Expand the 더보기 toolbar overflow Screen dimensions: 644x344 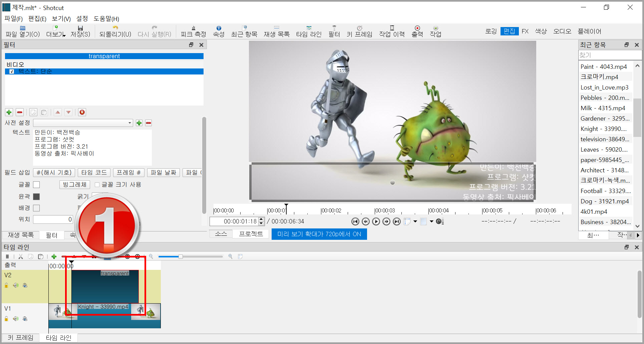coord(55,31)
